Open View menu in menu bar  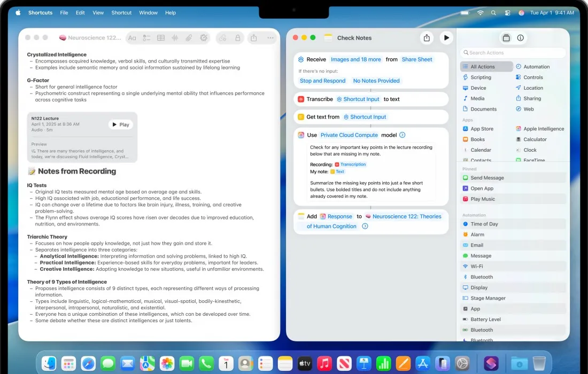[98, 13]
